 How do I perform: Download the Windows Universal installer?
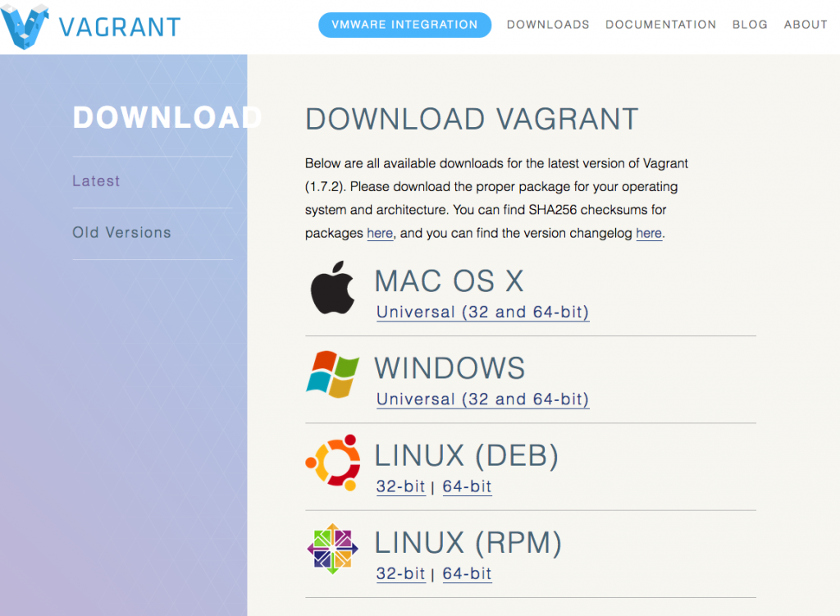click(x=482, y=399)
